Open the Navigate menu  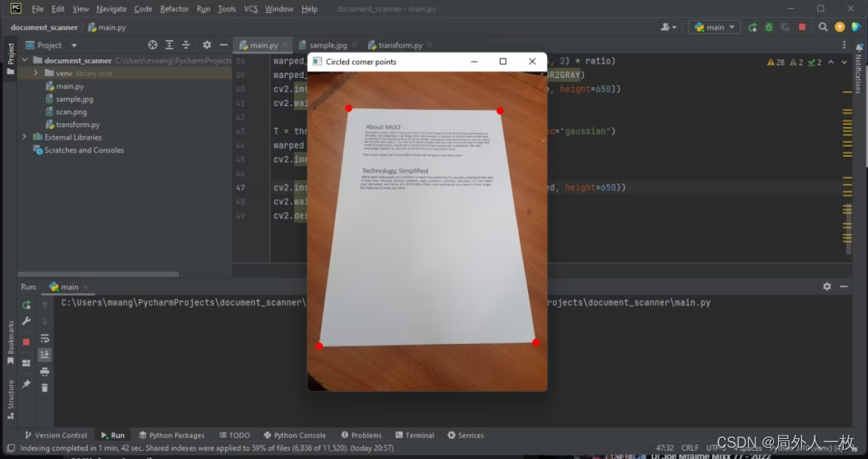(x=111, y=9)
